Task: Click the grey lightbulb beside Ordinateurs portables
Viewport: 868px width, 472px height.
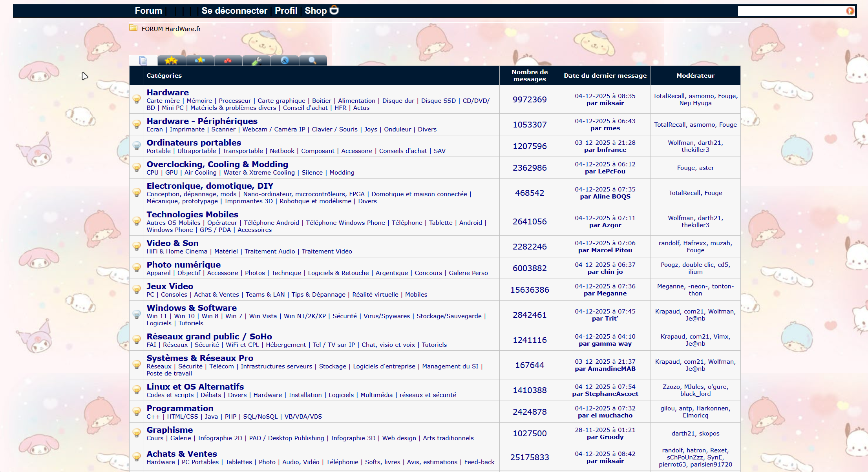Action: point(137,146)
